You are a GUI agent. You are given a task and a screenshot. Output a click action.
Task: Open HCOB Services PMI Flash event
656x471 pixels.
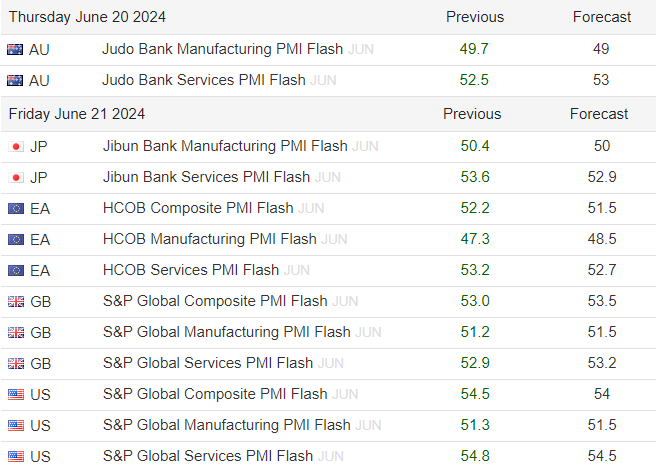(x=191, y=270)
